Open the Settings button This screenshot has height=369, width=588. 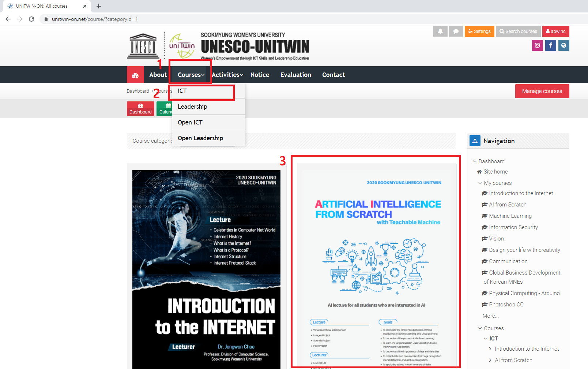click(479, 31)
